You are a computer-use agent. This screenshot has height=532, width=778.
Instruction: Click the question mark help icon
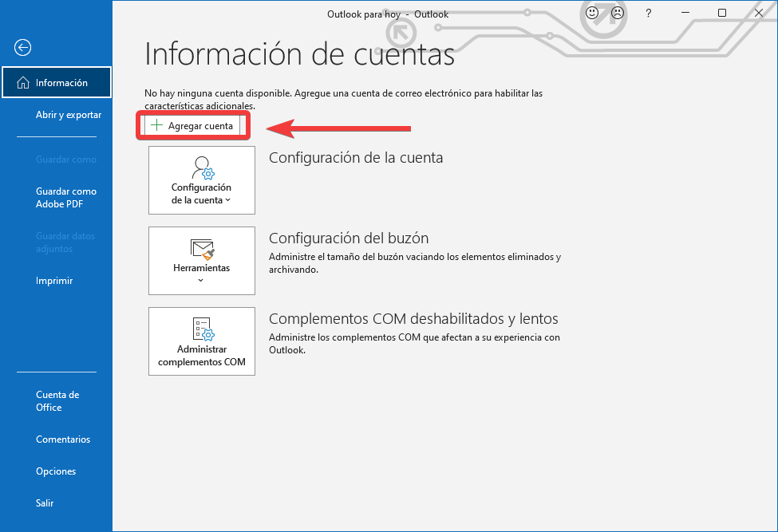pyautogui.click(x=648, y=14)
